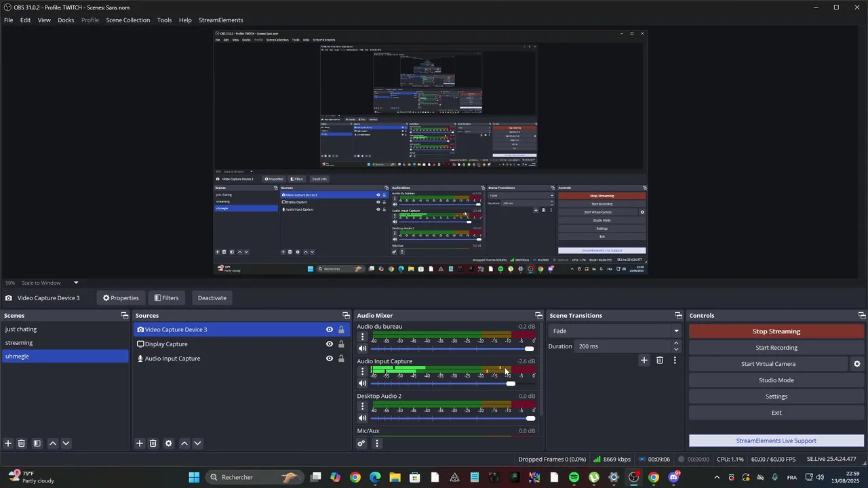Hide Display Capture source
This screenshot has width=868, height=488.
330,344
